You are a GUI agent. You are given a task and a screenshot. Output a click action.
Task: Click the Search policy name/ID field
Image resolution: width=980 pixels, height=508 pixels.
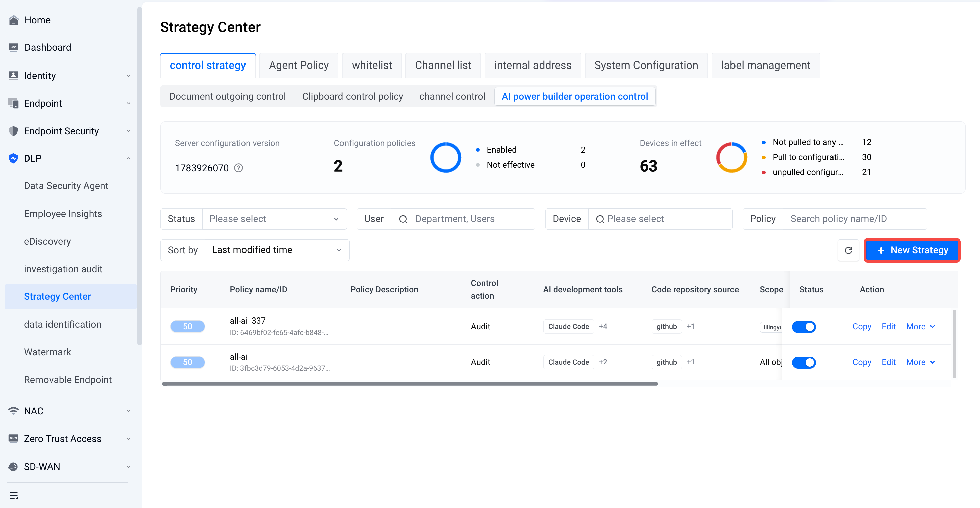(855, 219)
